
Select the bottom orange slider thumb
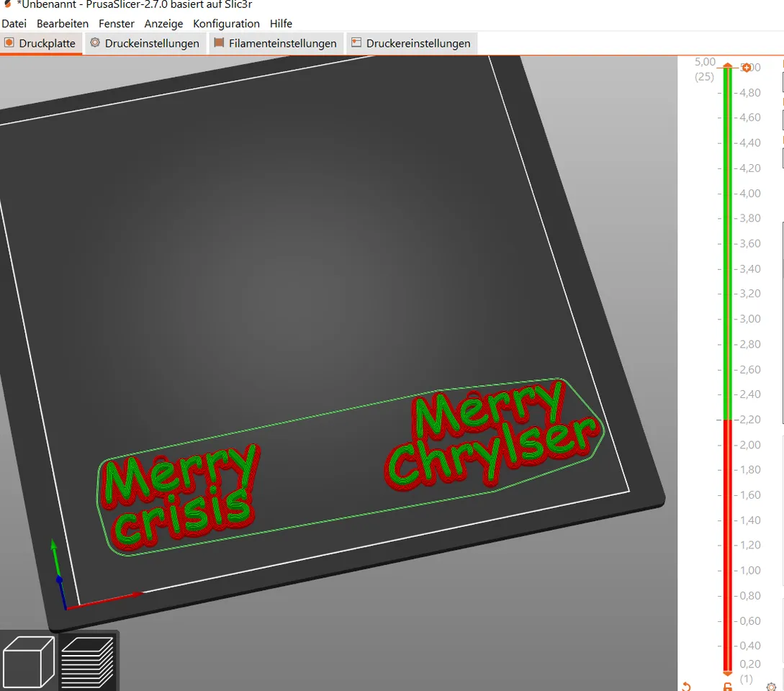(728, 674)
